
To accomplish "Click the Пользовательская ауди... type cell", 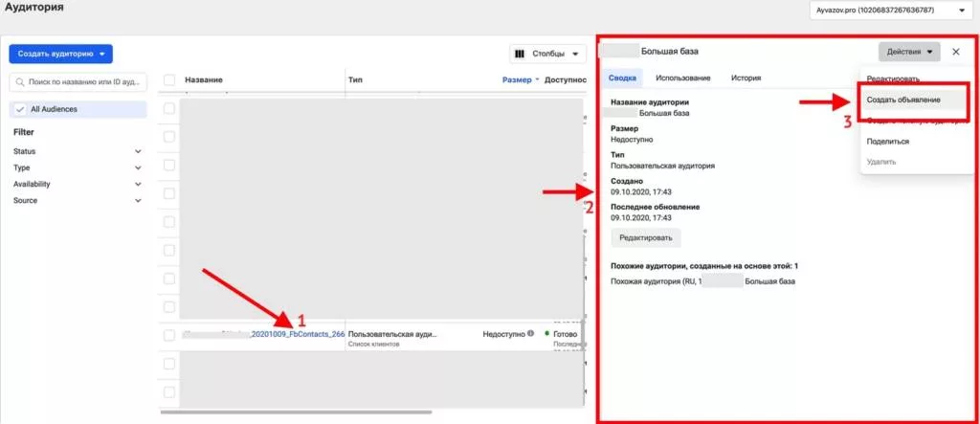I will pos(392,334).
